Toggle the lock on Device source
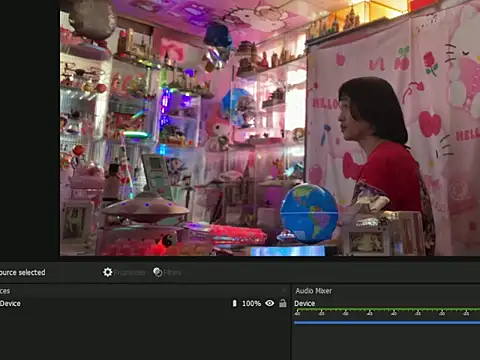Viewport: 480px width, 360px height. [283, 303]
